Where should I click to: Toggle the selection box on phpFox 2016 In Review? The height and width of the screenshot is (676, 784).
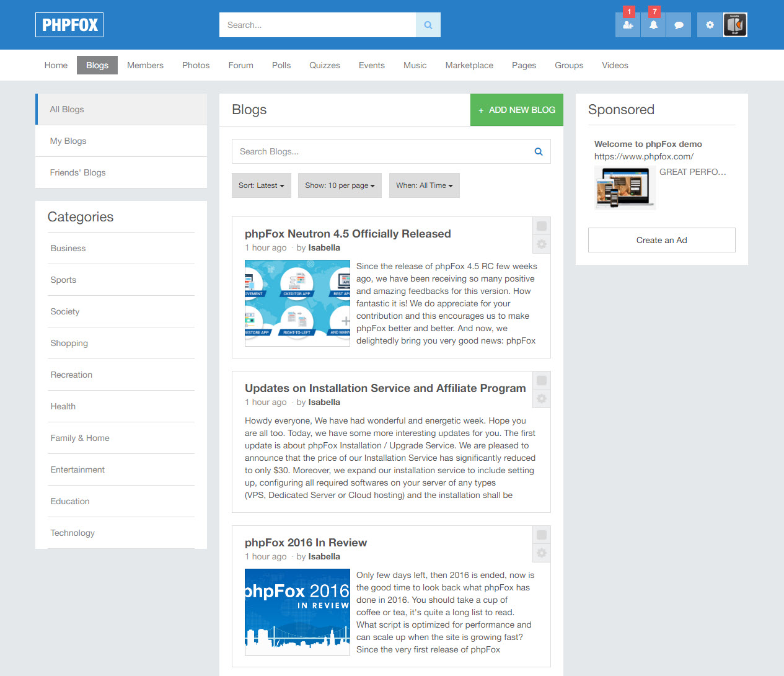click(x=541, y=535)
